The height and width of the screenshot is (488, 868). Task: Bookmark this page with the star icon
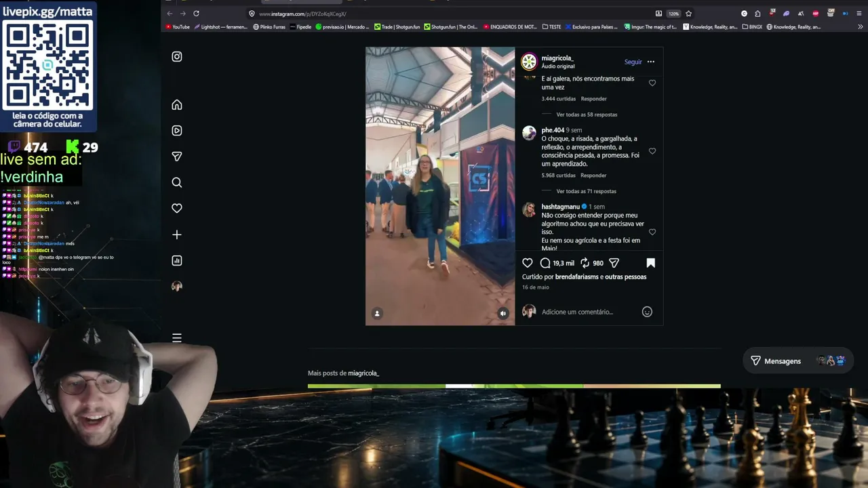[x=688, y=14]
